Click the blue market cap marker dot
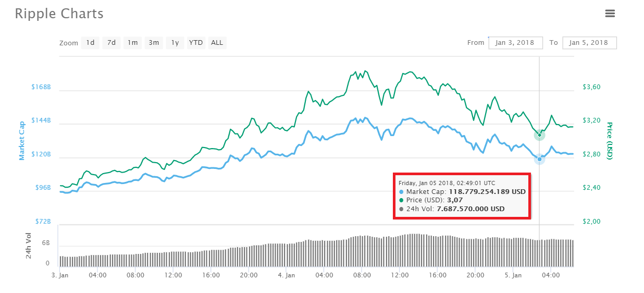644x293 pixels. click(539, 158)
